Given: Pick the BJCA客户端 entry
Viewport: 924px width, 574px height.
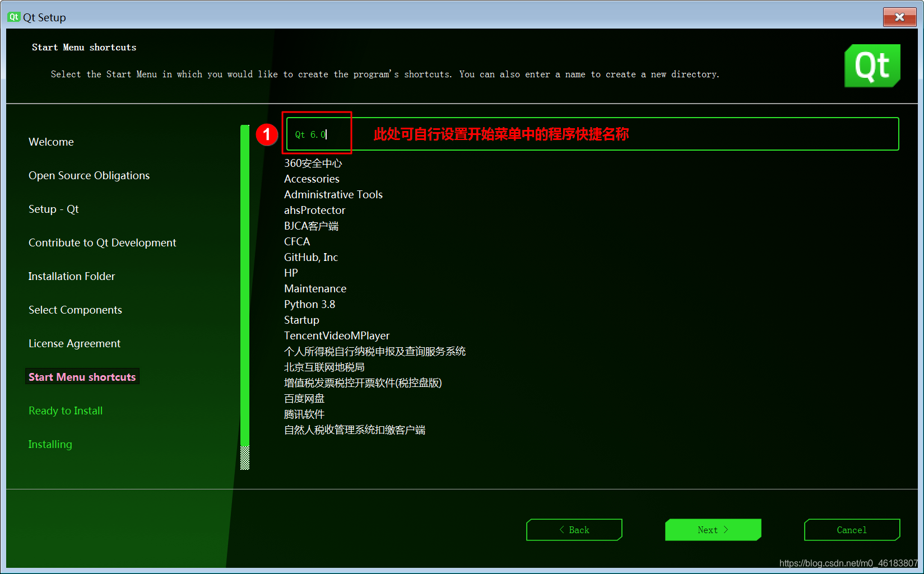Looking at the screenshot, I should [x=311, y=226].
